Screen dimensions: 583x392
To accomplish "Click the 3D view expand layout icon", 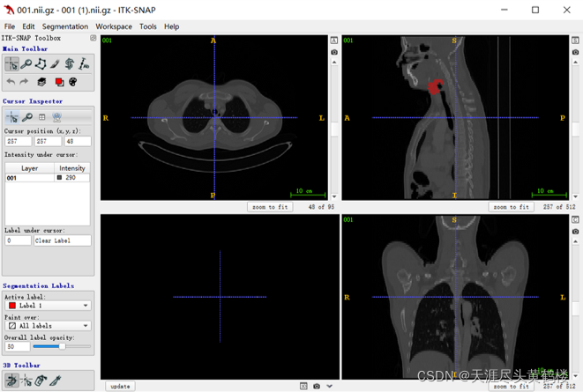I will (303, 386).
